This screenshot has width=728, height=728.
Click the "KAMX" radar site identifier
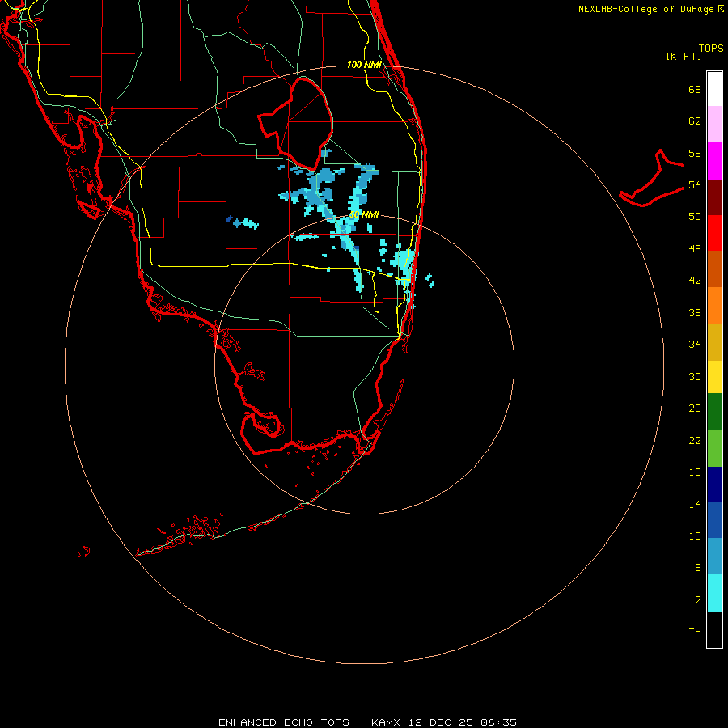[x=387, y=722]
